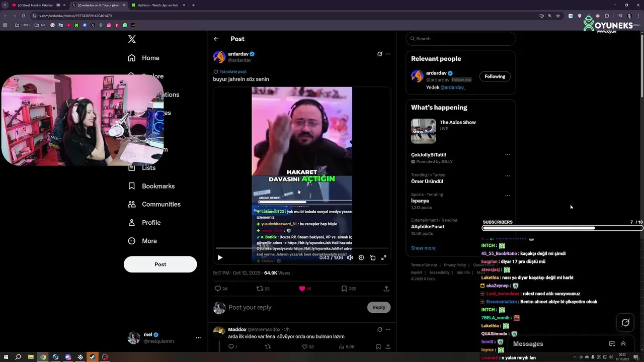This screenshot has height=362, width=644.
Task: Open three-dot menu on ardardav's post
Action: [388, 54]
